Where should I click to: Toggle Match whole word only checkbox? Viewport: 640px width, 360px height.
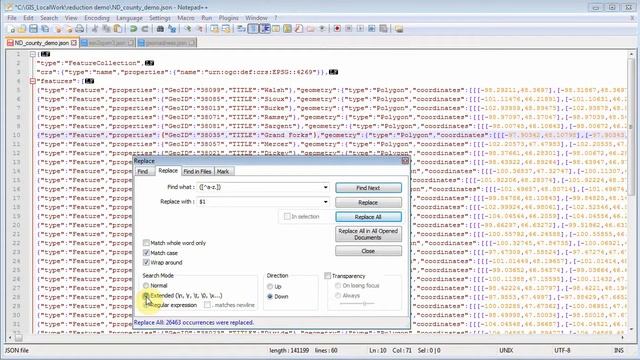(x=146, y=243)
